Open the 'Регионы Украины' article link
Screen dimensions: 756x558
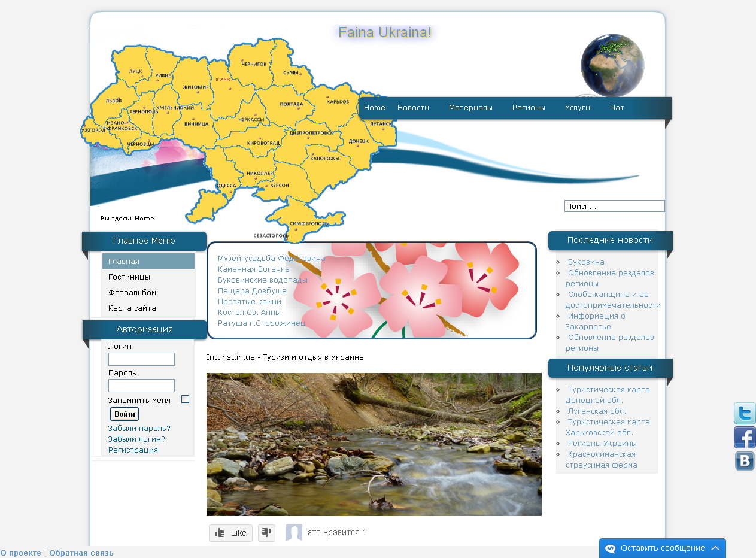(x=602, y=444)
